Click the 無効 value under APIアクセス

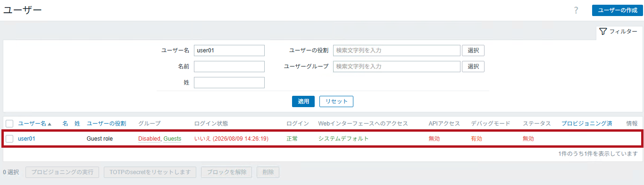(x=434, y=139)
